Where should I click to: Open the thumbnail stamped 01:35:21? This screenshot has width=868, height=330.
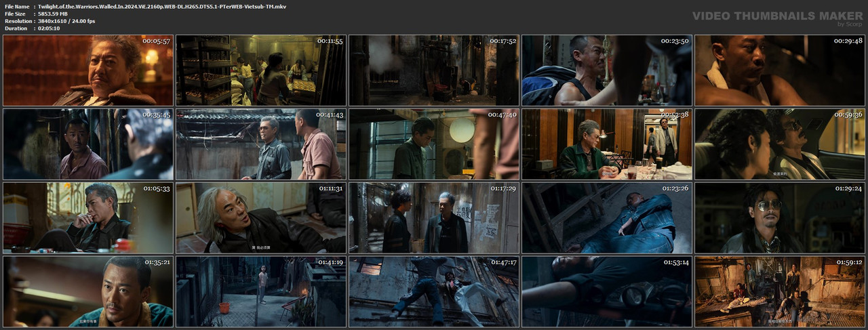[88, 291]
